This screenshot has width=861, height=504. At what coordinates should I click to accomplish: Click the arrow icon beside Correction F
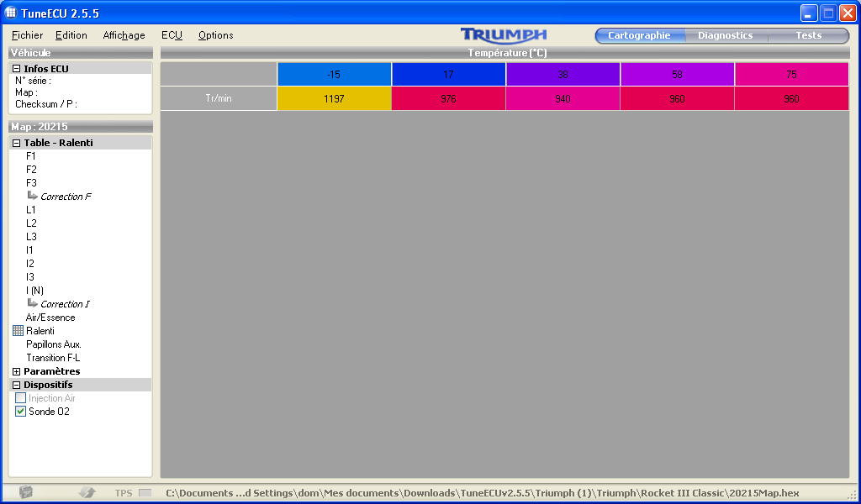tap(33, 195)
